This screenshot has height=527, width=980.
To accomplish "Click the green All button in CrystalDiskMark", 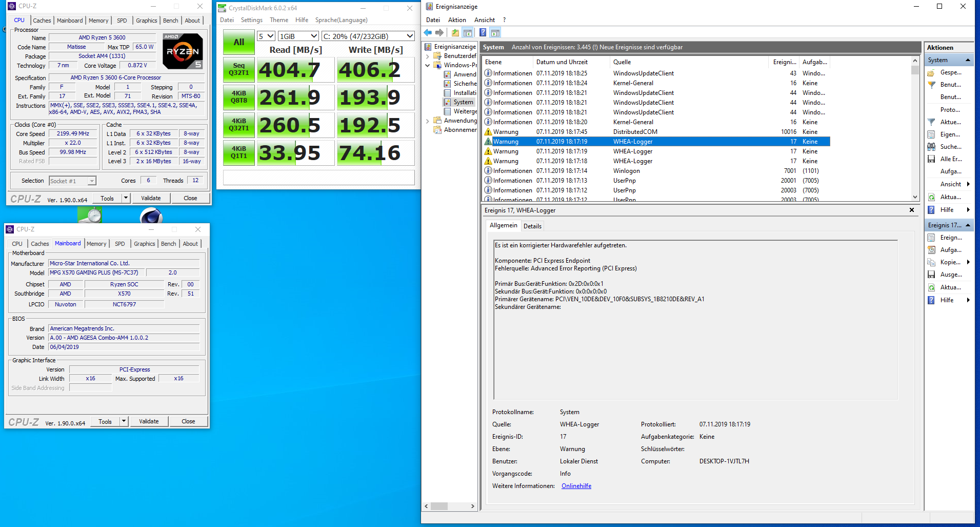I will (239, 42).
